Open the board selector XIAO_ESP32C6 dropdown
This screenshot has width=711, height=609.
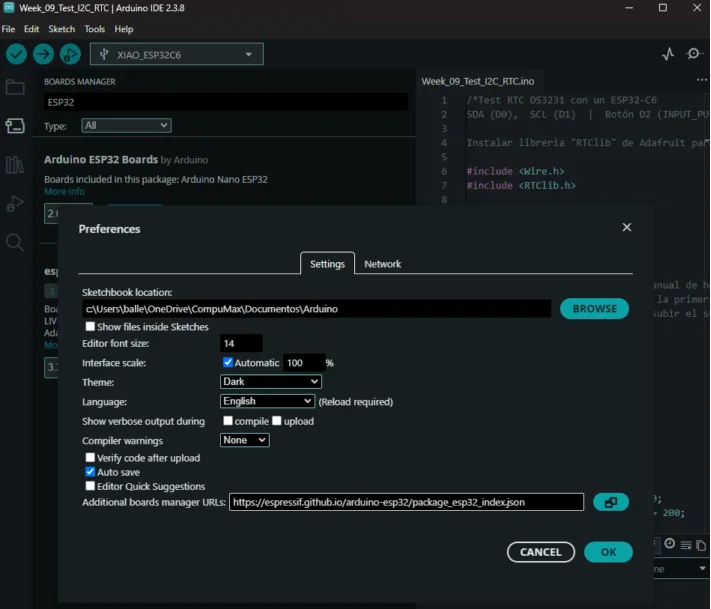coord(176,54)
